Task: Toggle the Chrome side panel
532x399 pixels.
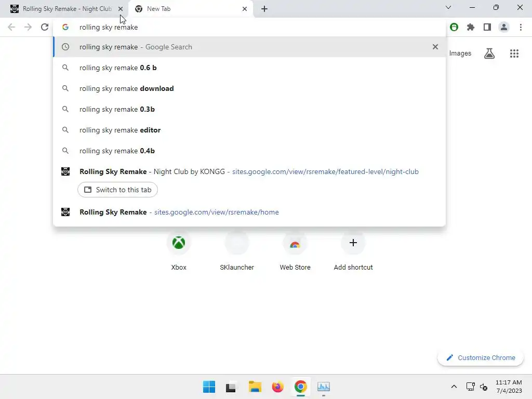Action: coord(487,27)
